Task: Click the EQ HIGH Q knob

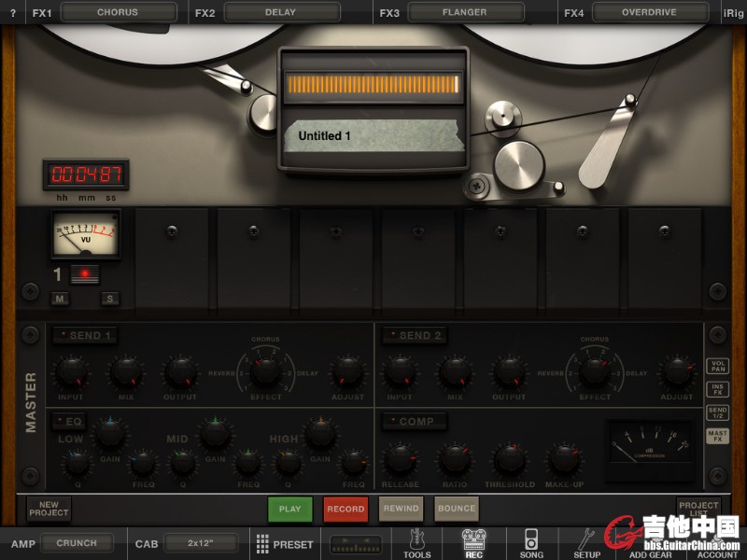Action: [288, 463]
